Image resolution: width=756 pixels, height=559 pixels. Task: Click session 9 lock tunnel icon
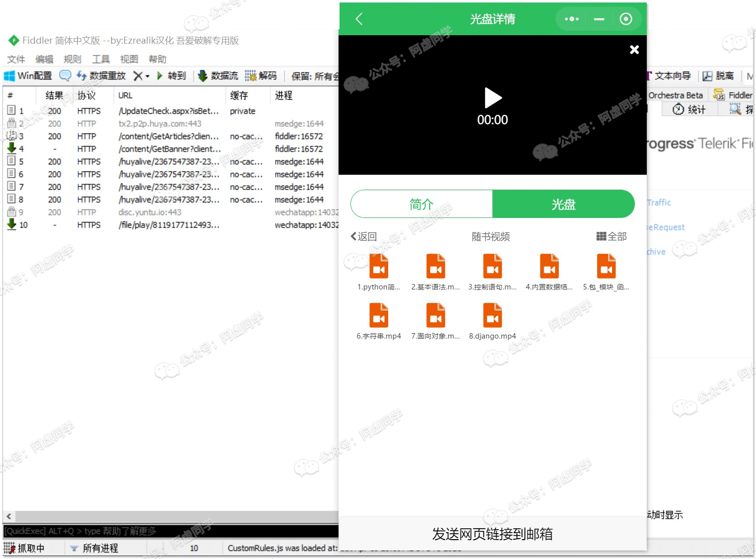pyautogui.click(x=11, y=211)
